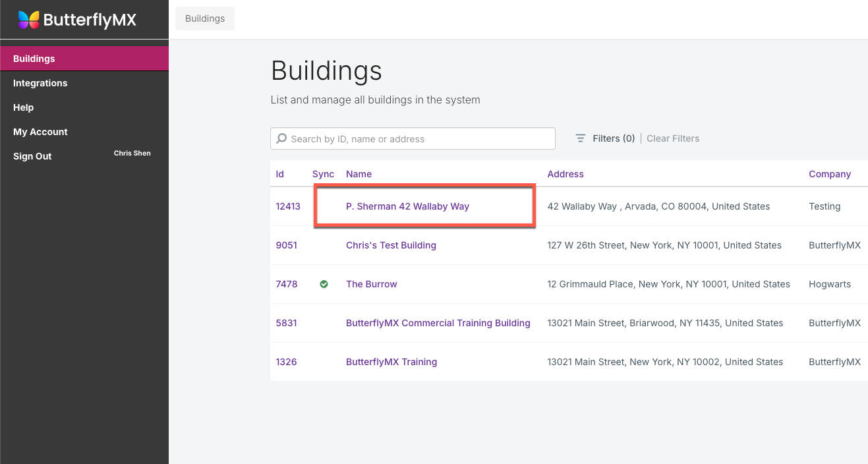Select Buildings in the sidebar menu
868x464 pixels.
point(34,59)
